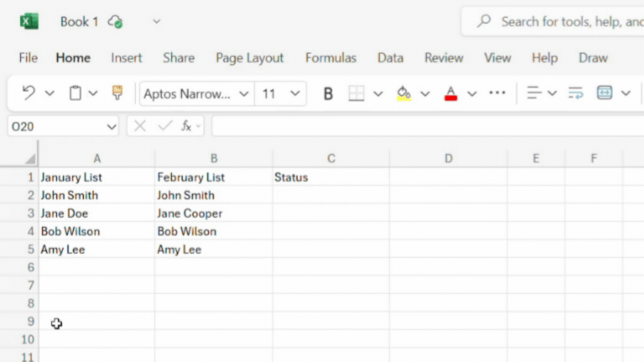Select 'Jane Doe' cell
This screenshot has width=644, height=362.
pos(97,214)
